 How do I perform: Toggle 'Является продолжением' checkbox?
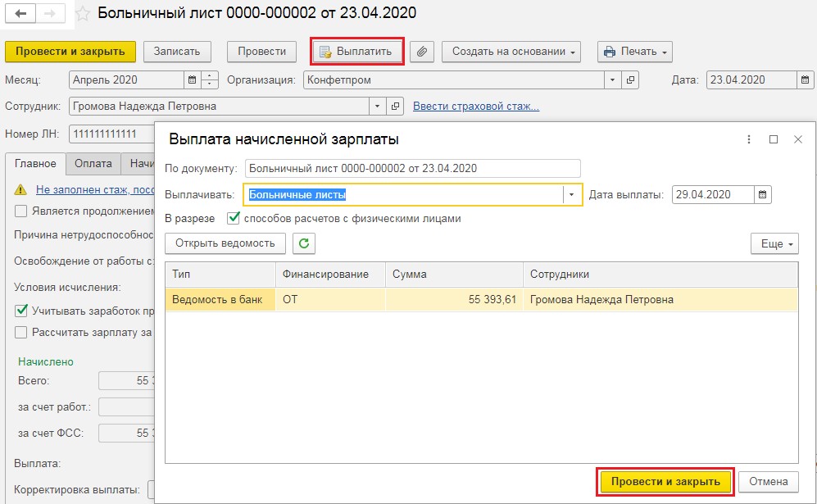(20, 211)
